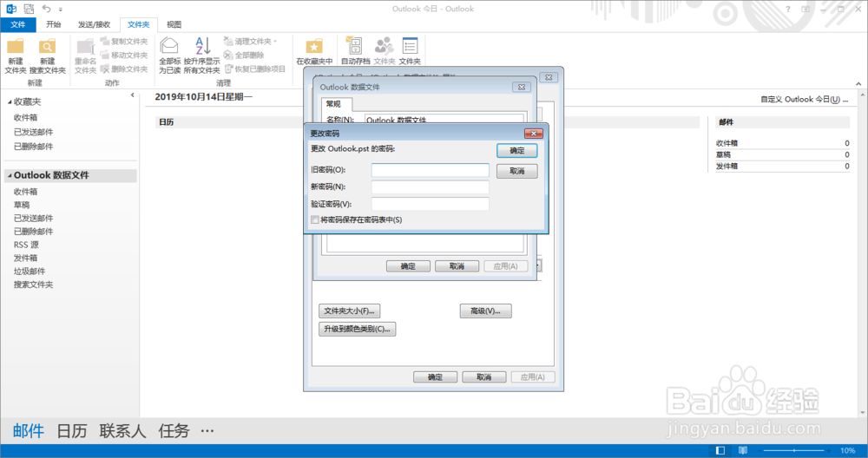
Task: Click Upgrade to Color Categories (升级到颜色类别) button
Action: tap(357, 329)
